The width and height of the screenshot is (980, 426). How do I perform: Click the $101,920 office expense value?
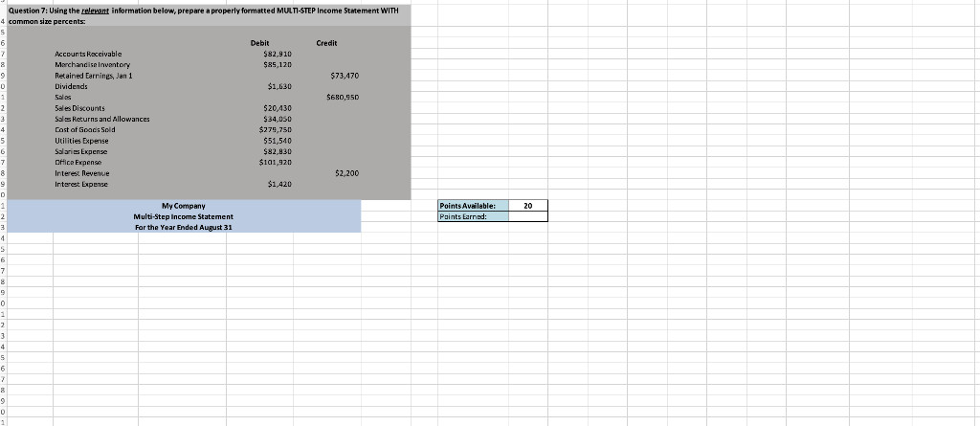(x=278, y=162)
